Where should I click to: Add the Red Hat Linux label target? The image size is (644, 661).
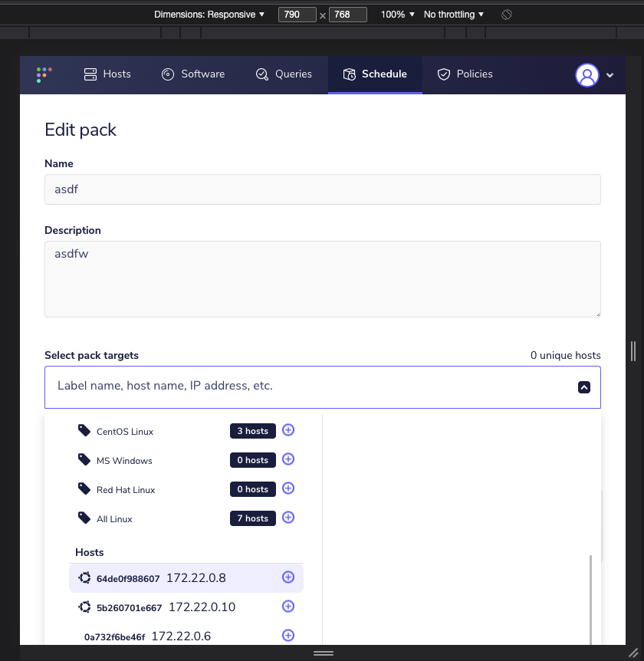click(x=288, y=488)
